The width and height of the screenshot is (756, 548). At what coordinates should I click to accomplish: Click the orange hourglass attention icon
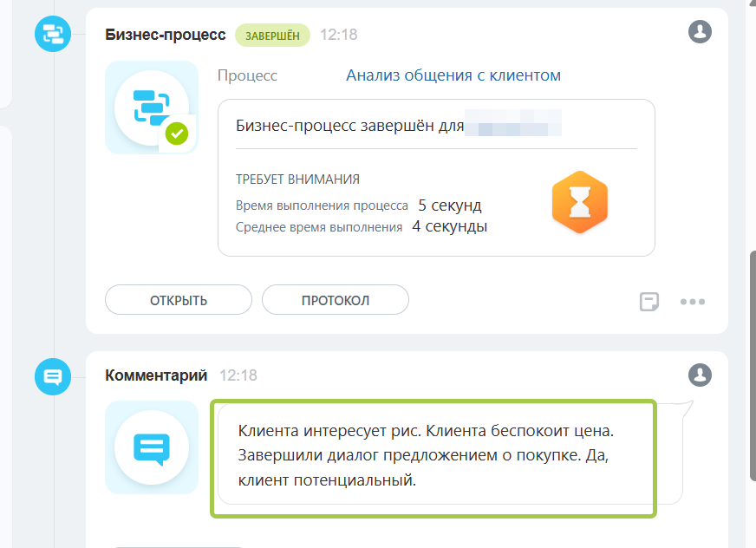pos(579,201)
